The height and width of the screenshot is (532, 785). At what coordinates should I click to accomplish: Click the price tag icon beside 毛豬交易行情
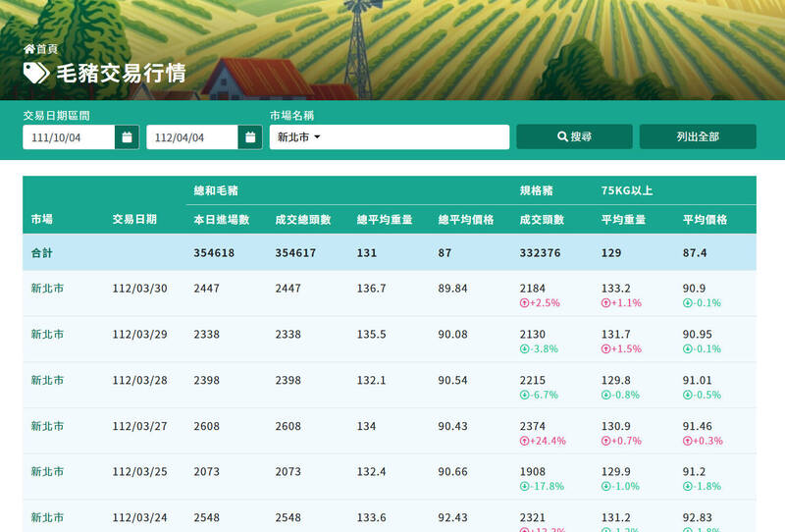point(35,73)
